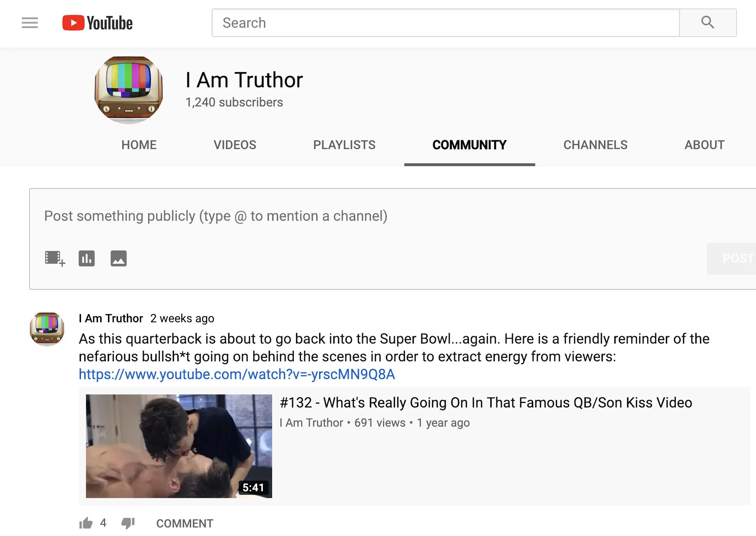Click the COMMENT button under the post
This screenshot has width=756, height=536.
(185, 523)
